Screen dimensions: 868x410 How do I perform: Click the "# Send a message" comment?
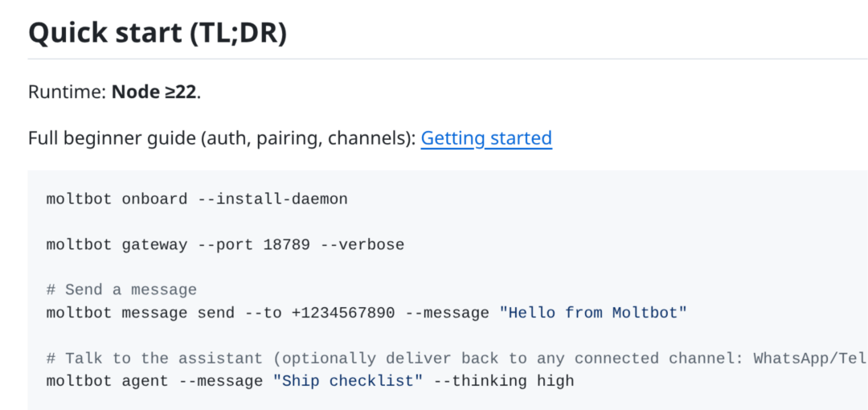click(121, 289)
